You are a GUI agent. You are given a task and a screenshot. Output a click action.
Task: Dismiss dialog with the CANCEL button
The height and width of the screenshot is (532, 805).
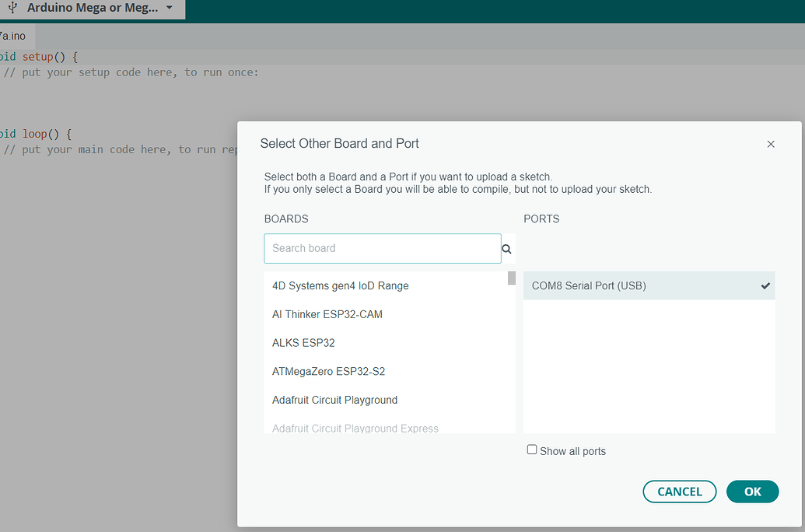[x=679, y=492]
